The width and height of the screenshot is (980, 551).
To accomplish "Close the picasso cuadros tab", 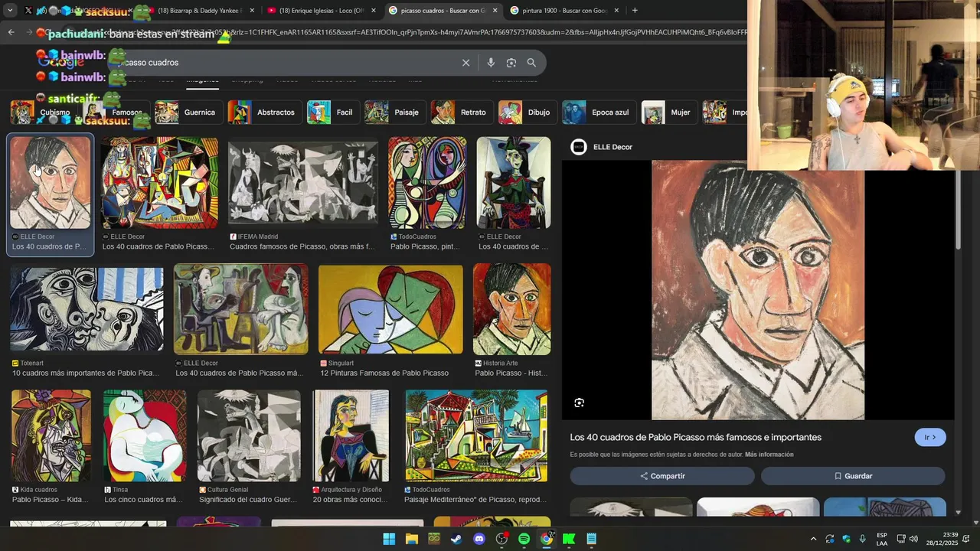I will 495,11.
